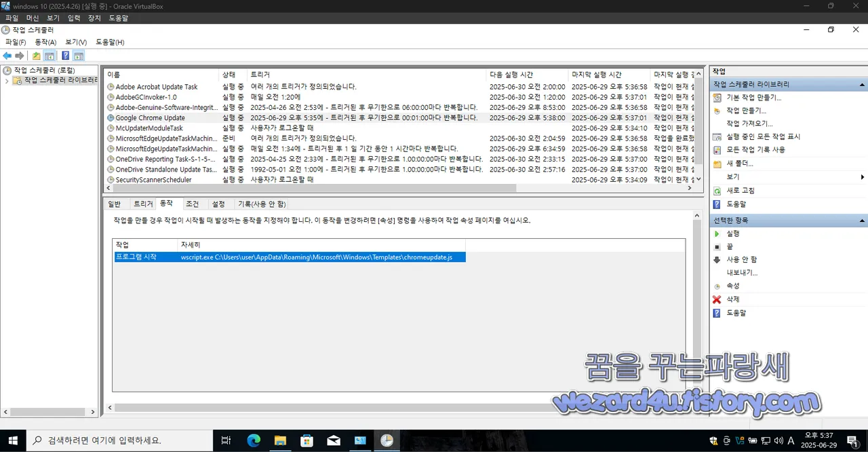Click taskbar clock showing 오후 5:37

click(x=819, y=440)
